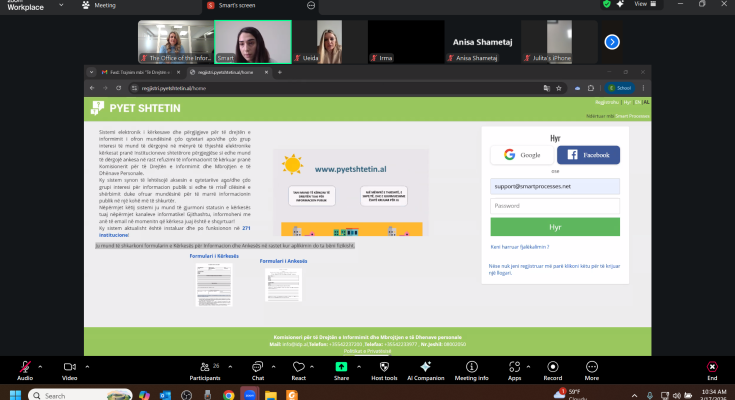The width and height of the screenshot is (735, 400).
Task: Click the red End meeting button
Action: (x=711, y=367)
